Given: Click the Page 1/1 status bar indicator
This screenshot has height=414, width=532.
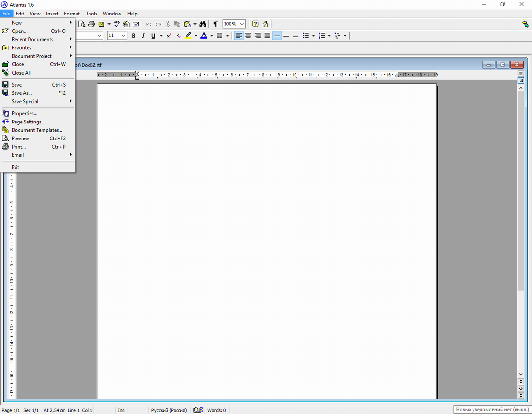Looking at the screenshot, I should [x=11, y=410].
